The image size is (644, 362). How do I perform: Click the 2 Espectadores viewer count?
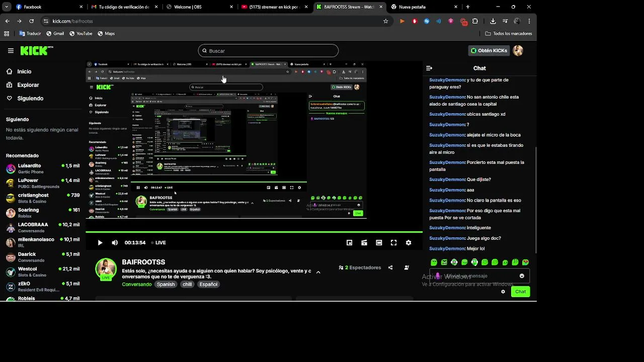[360, 267]
